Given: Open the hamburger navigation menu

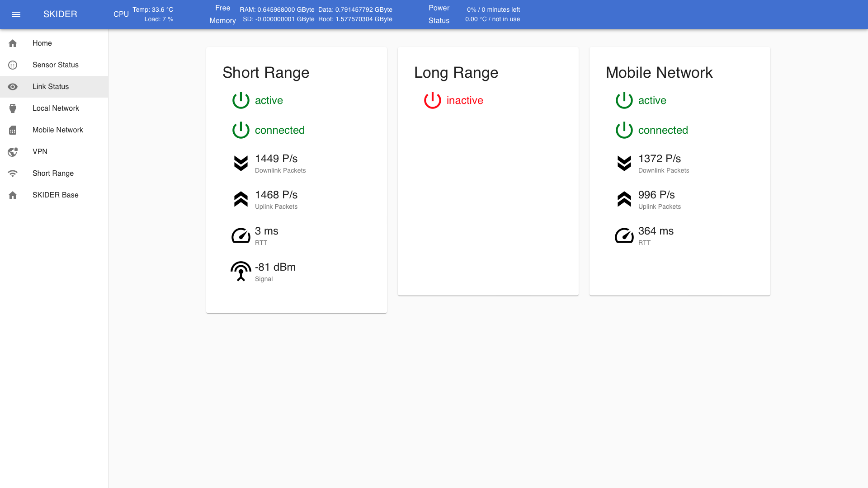Looking at the screenshot, I should click(x=16, y=14).
